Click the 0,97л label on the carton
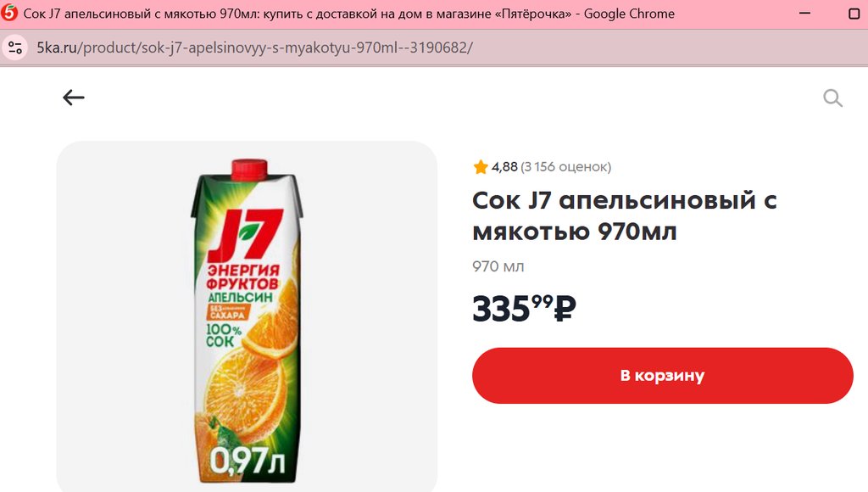 coord(248,459)
